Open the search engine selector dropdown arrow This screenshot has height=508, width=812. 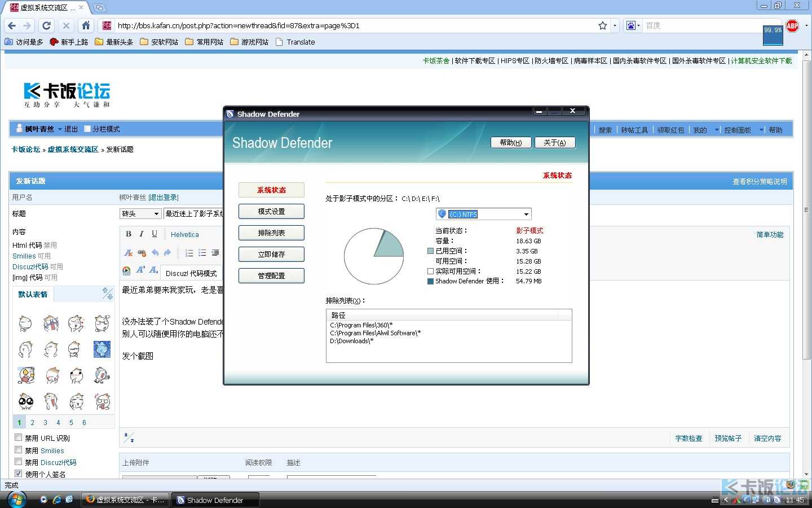pyautogui.click(x=639, y=25)
